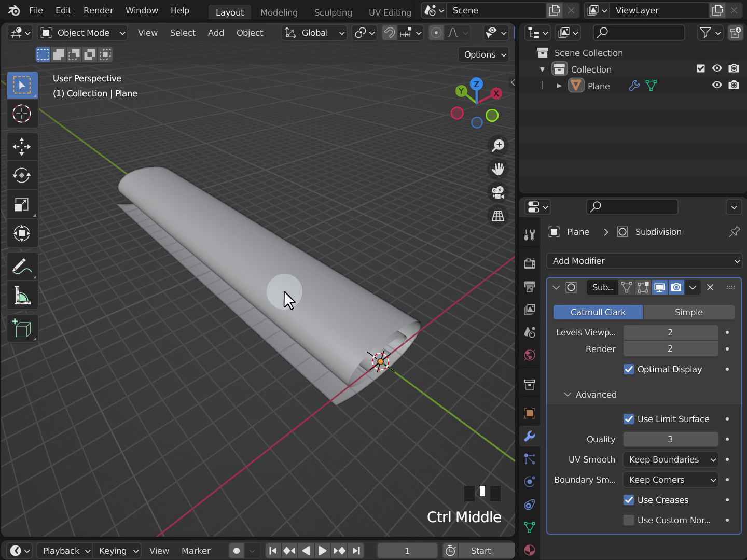Open the Add Modifier dropdown

click(644, 261)
